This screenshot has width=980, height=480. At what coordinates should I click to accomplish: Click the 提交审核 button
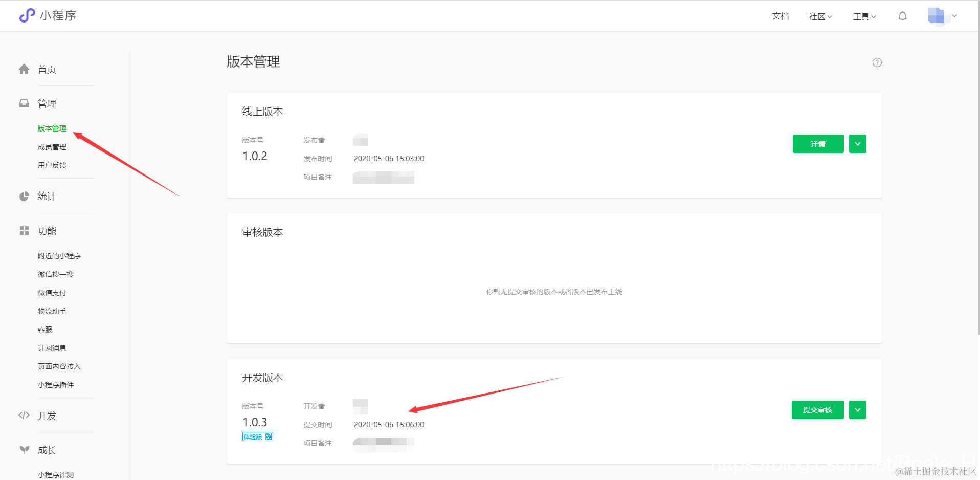tap(818, 410)
